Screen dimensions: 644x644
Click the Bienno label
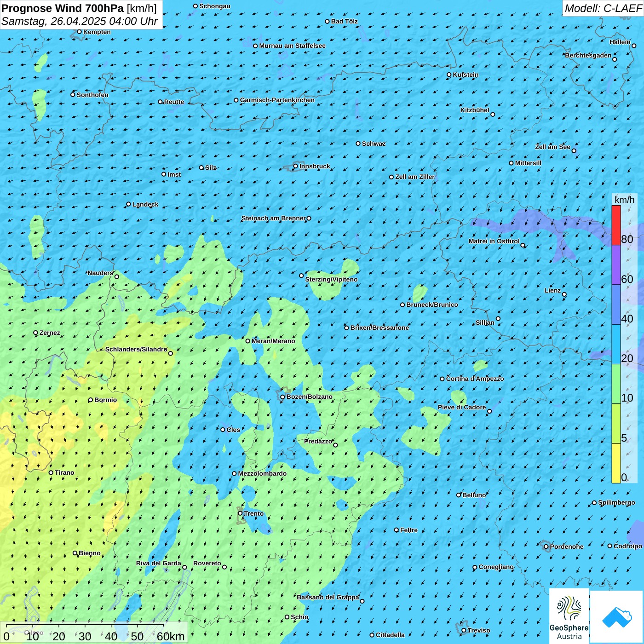pyautogui.click(x=90, y=553)
